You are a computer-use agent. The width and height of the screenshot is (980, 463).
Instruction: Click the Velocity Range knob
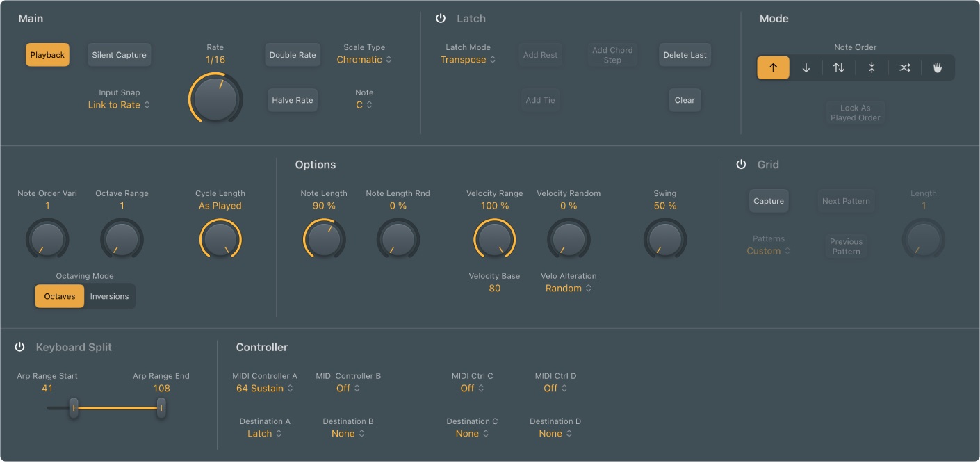tap(495, 239)
